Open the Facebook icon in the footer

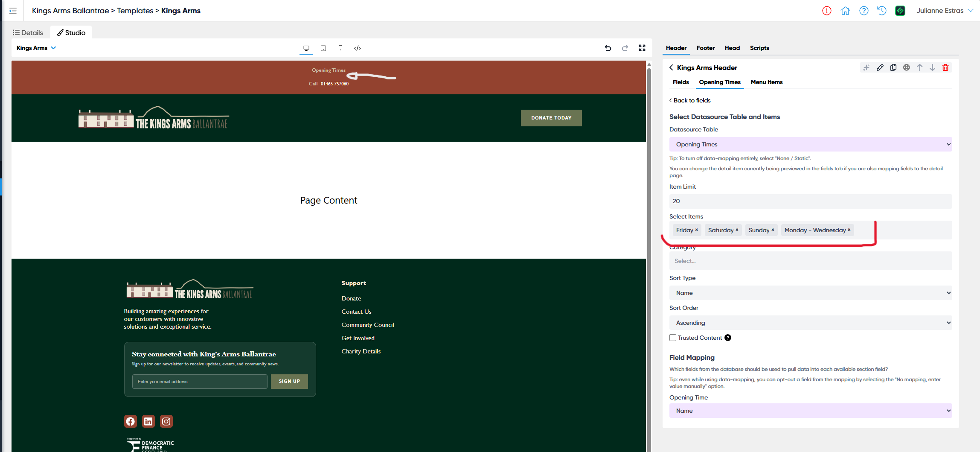131,421
